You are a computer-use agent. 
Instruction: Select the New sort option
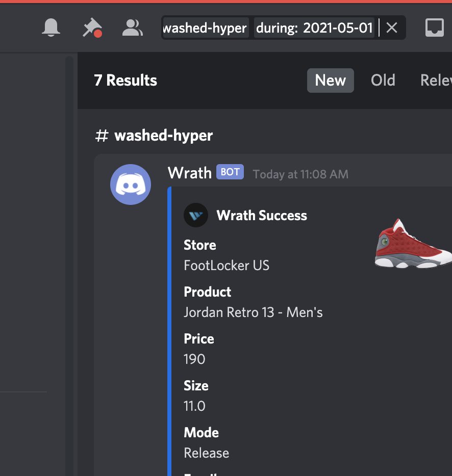(x=330, y=80)
